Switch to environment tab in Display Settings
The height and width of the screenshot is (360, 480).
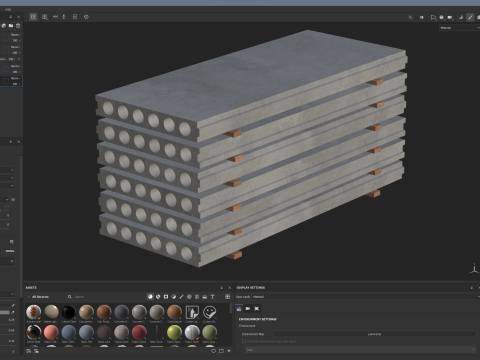pos(239,309)
